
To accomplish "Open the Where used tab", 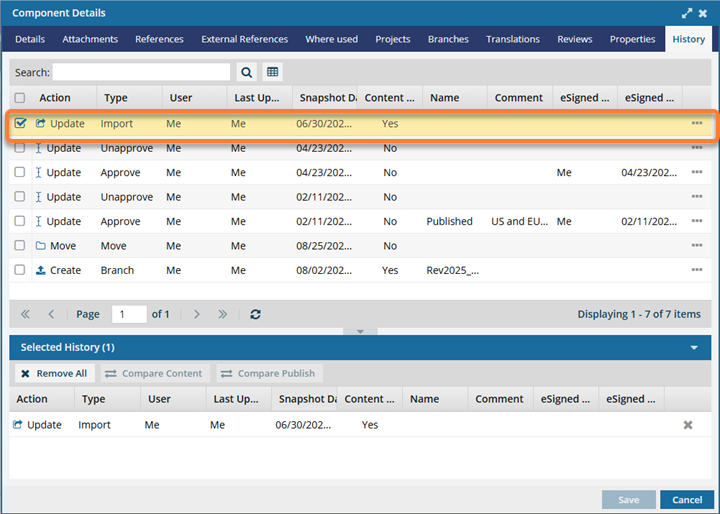I will click(x=332, y=39).
